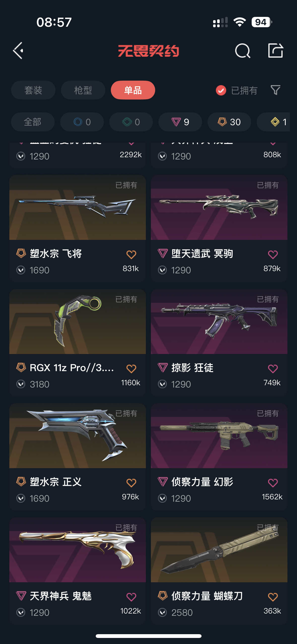Switch to the 枪型 tab

(83, 90)
